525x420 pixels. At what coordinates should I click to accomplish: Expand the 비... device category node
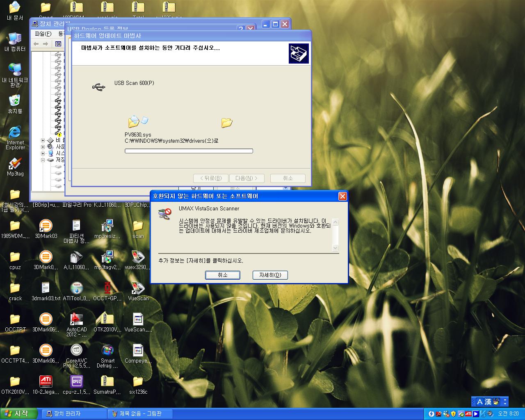click(x=43, y=140)
